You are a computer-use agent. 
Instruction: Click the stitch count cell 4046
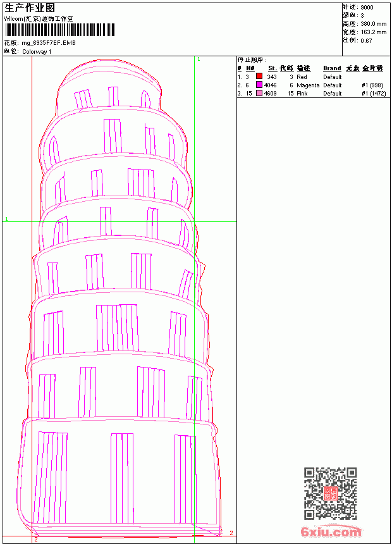coord(270,85)
